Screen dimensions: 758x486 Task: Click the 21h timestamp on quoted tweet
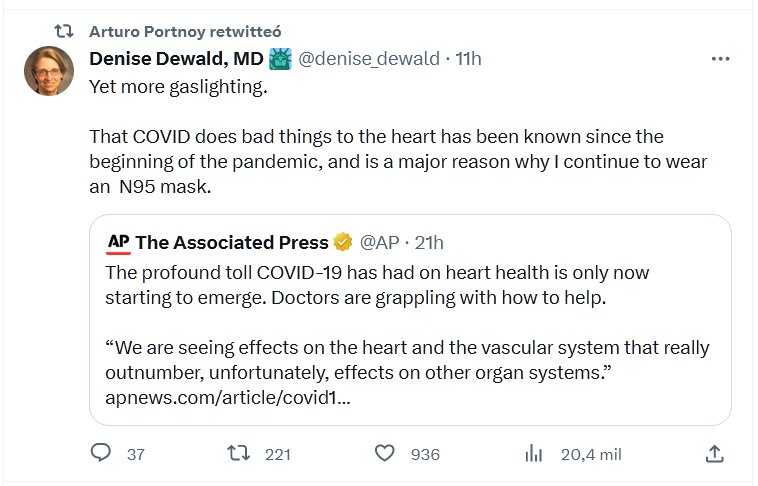(428, 242)
